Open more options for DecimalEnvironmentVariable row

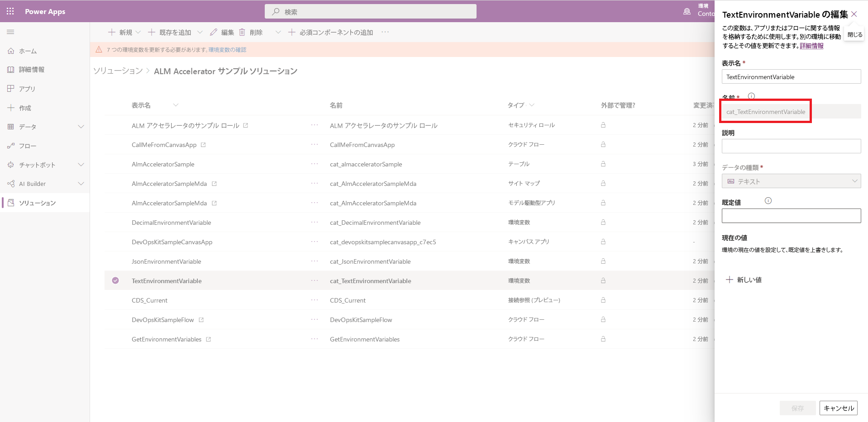click(315, 223)
